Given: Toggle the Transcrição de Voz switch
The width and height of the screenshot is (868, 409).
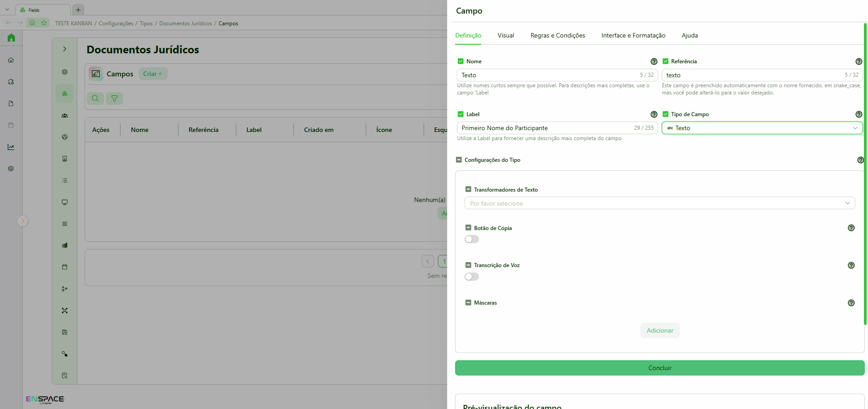Looking at the screenshot, I should [472, 277].
